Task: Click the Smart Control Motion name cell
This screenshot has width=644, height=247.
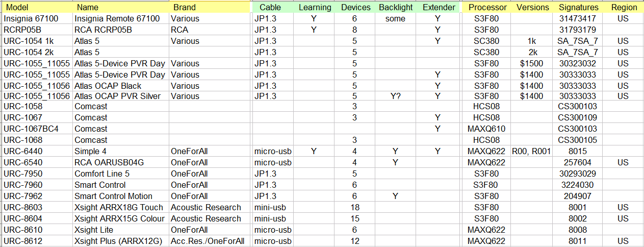Action: [x=113, y=196]
